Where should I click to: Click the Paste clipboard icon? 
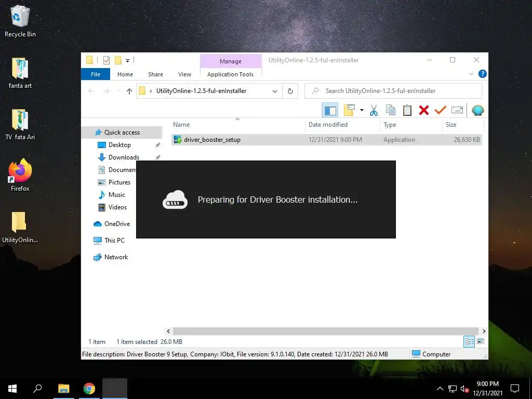pos(407,110)
